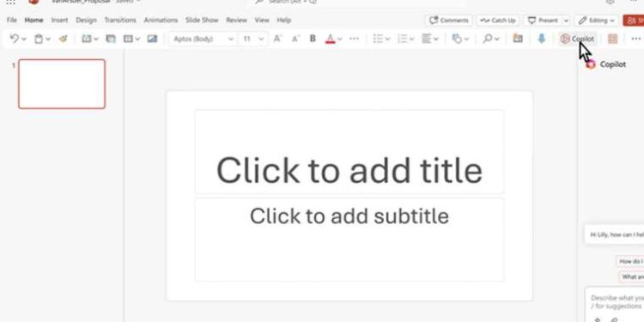Go to the Slide Show tab
Screen dimensions: 644x322
tap(202, 20)
